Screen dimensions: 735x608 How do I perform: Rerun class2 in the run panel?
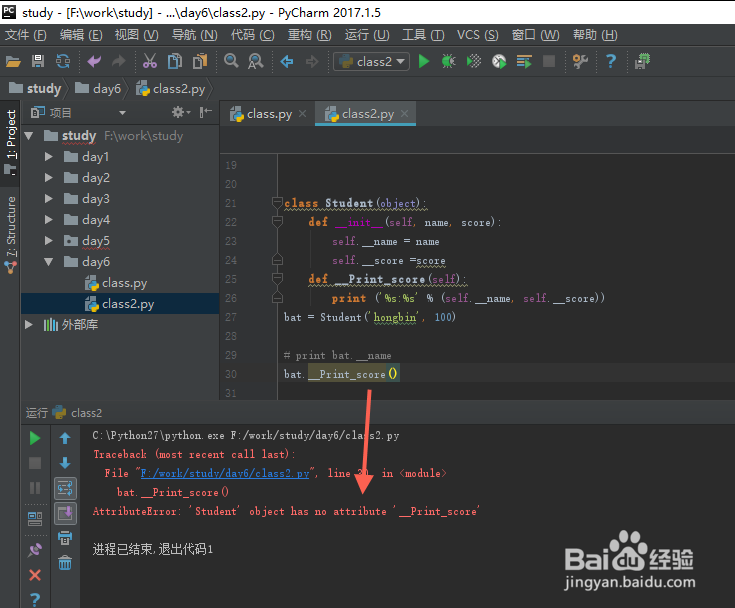tap(35, 438)
